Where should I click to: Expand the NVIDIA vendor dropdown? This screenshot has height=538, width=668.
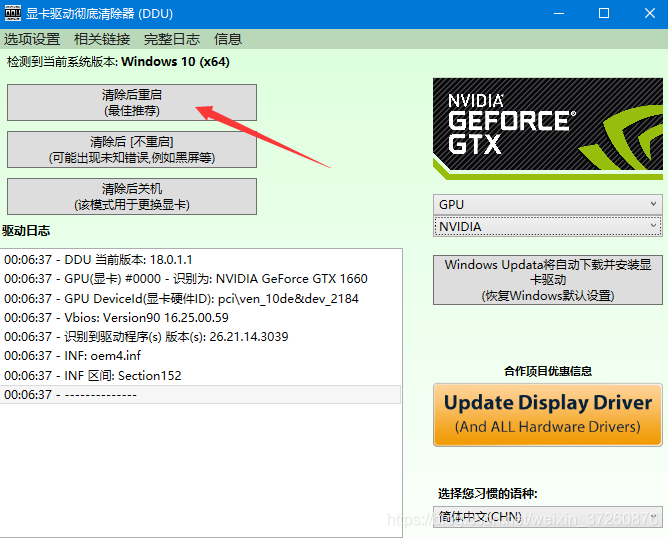tap(547, 227)
